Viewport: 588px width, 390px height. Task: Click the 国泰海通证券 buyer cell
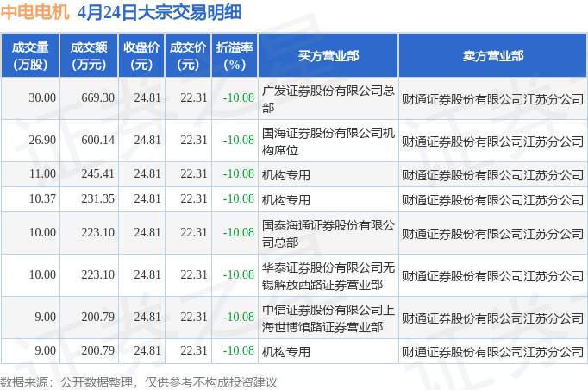pyautogui.click(x=328, y=234)
